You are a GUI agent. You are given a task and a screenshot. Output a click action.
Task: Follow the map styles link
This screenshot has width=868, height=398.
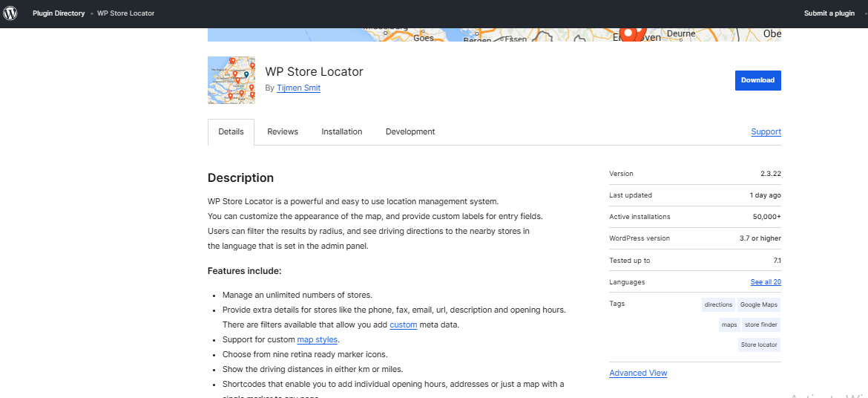point(318,339)
